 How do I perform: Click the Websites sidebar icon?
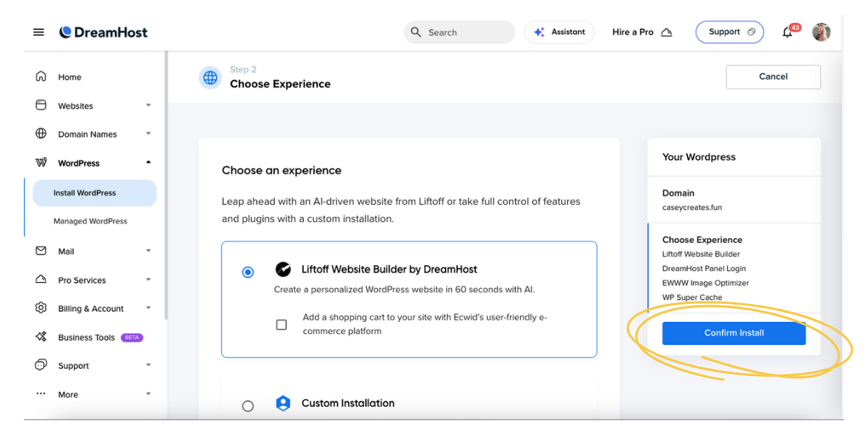click(x=41, y=106)
